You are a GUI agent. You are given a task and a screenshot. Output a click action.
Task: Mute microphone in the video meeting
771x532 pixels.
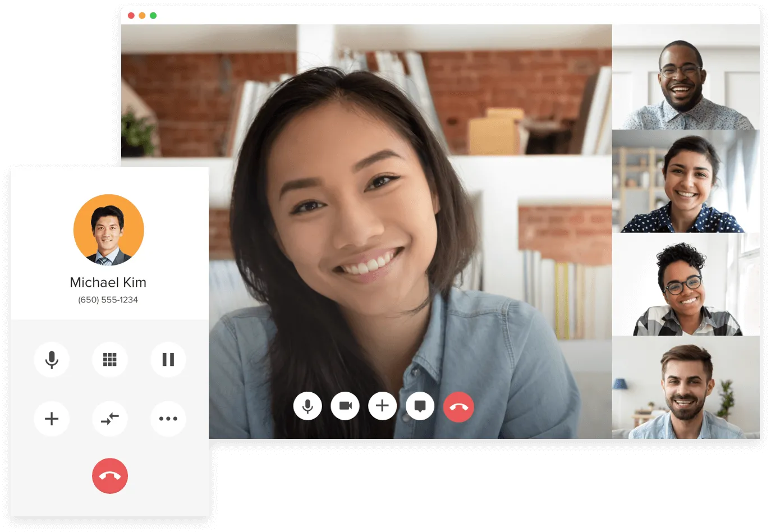coord(308,406)
